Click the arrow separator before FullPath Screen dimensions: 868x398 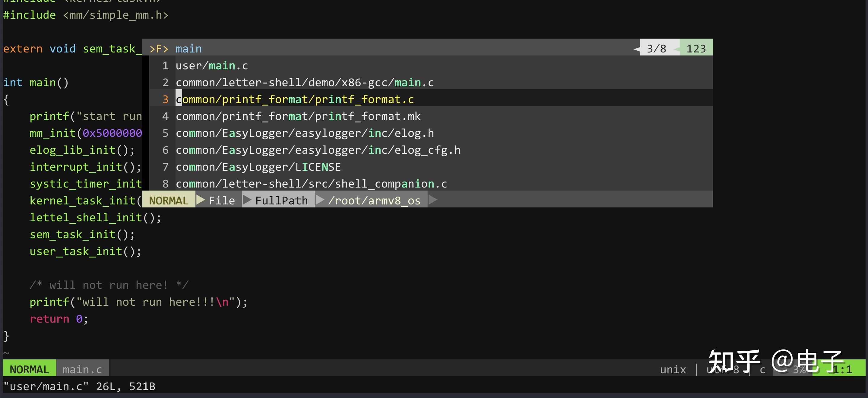(x=247, y=200)
